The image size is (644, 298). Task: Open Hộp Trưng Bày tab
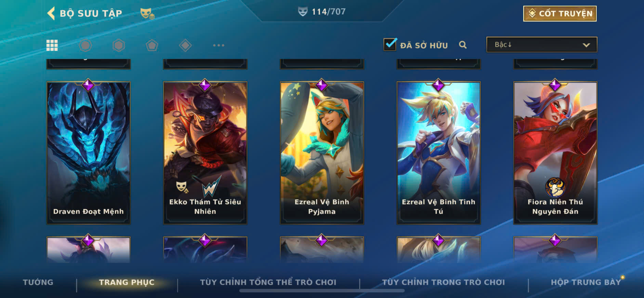586,282
